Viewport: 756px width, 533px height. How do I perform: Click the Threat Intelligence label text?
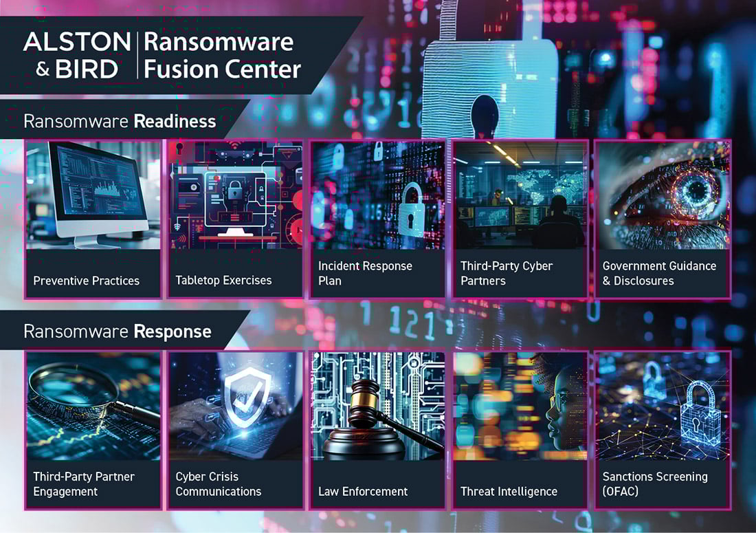click(x=509, y=491)
